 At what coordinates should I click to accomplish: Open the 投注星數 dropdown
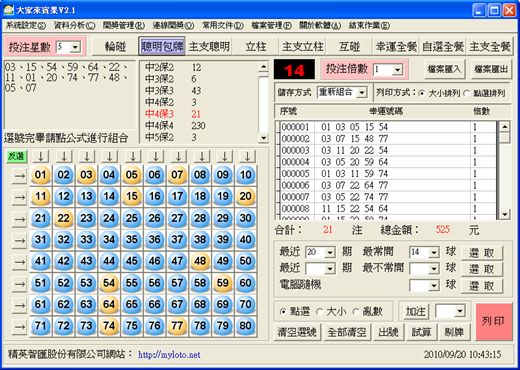[x=76, y=47]
